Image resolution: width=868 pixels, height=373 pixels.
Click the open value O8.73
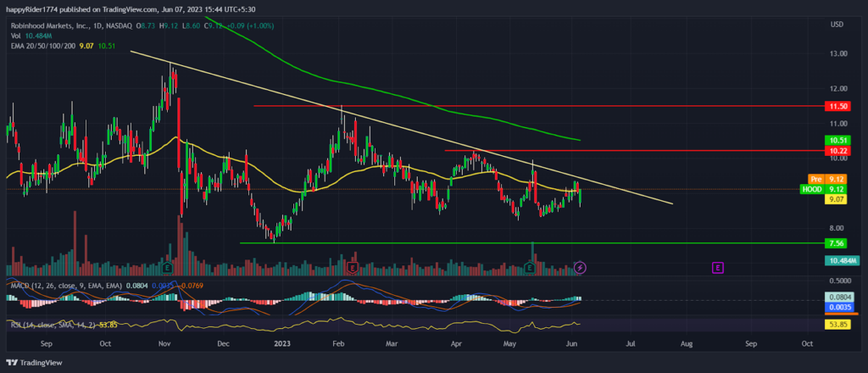(x=146, y=25)
